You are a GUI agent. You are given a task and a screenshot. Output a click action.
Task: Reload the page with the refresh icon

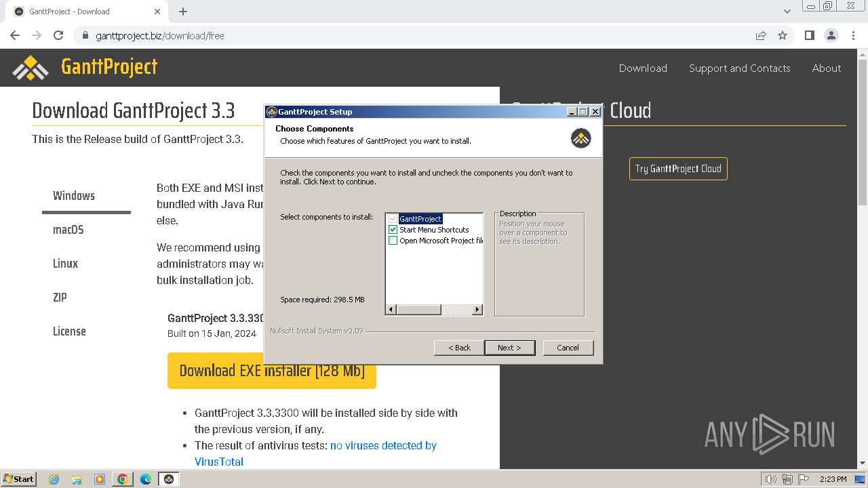[x=58, y=35]
